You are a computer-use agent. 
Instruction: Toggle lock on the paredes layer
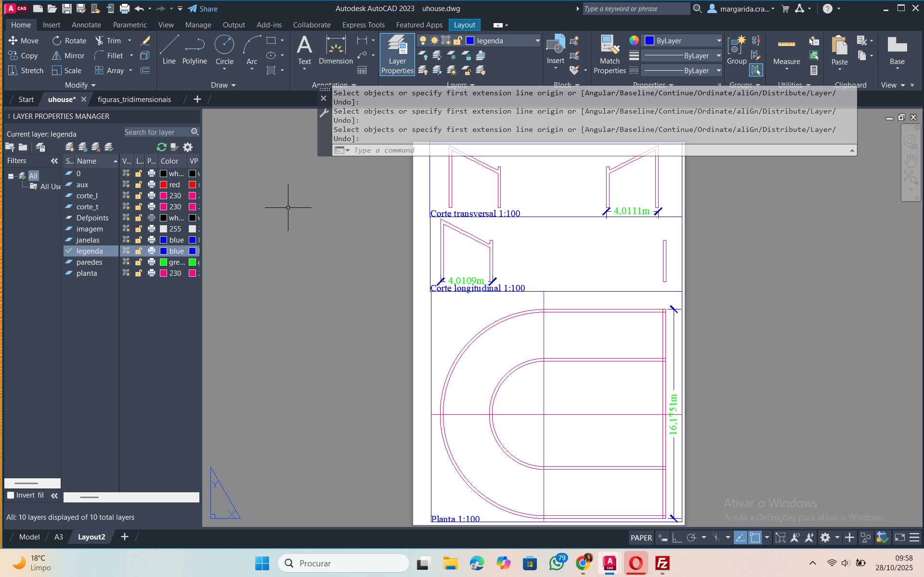(139, 262)
